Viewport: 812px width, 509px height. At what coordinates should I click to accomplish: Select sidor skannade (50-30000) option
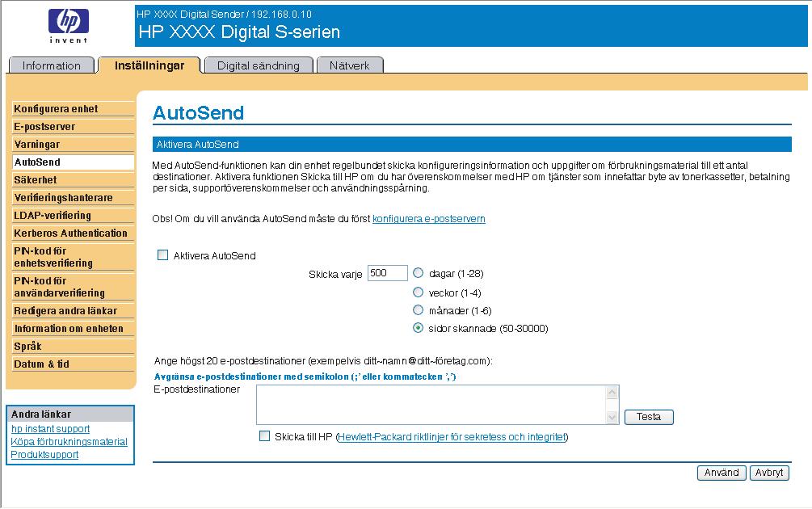[x=418, y=328]
